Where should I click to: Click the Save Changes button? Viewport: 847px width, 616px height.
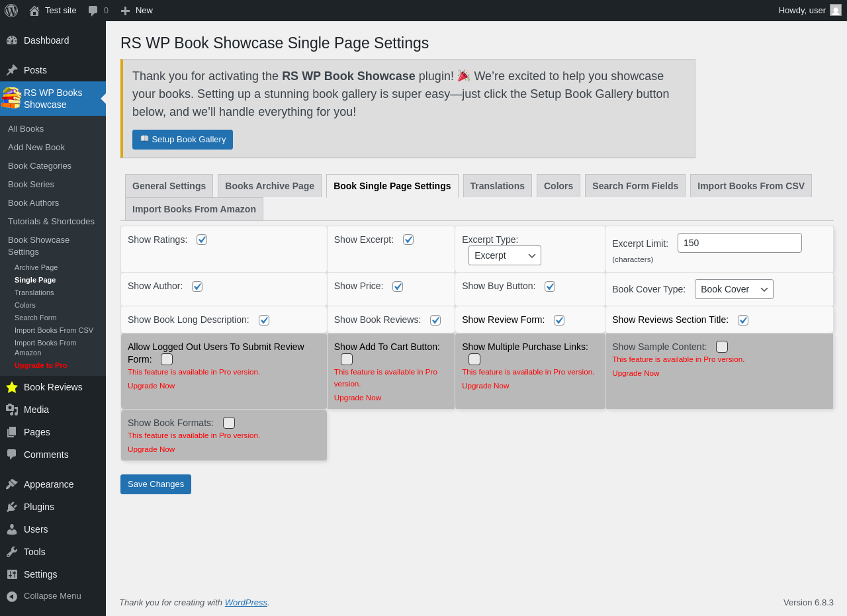pos(156,484)
